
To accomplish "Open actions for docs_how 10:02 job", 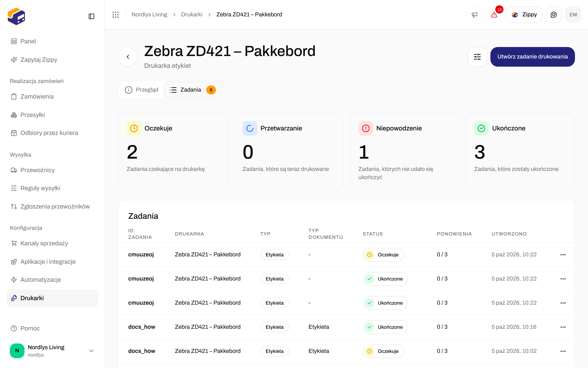I will [x=563, y=351].
